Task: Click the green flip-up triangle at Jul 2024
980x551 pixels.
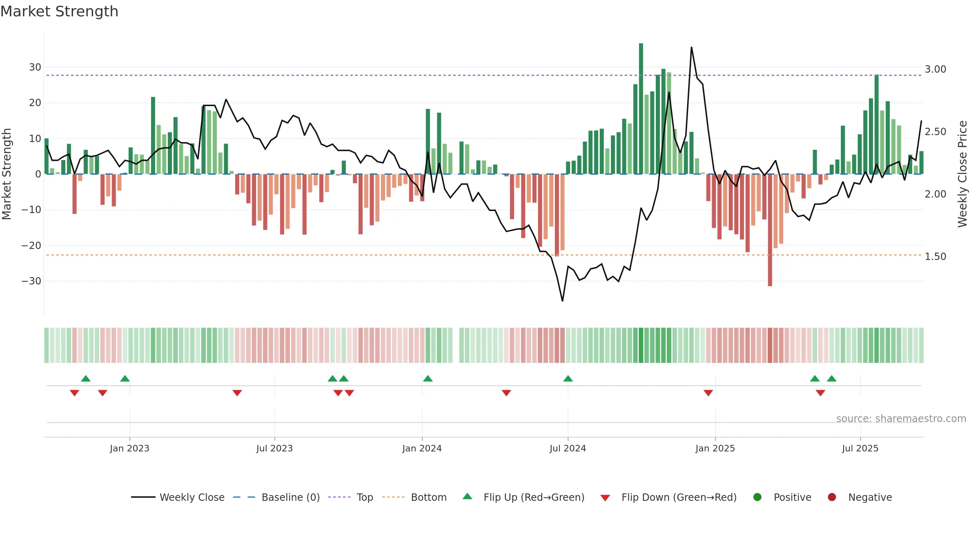Action: 568,378
